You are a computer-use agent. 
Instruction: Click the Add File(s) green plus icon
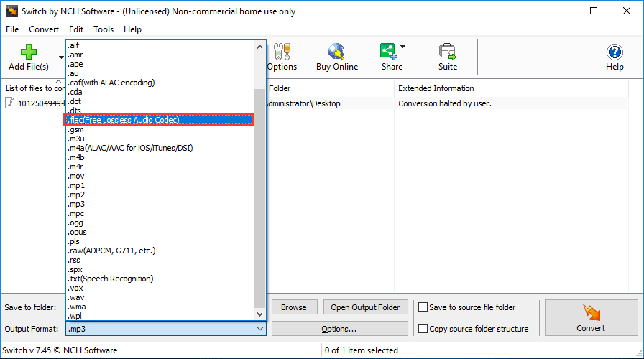(28, 52)
